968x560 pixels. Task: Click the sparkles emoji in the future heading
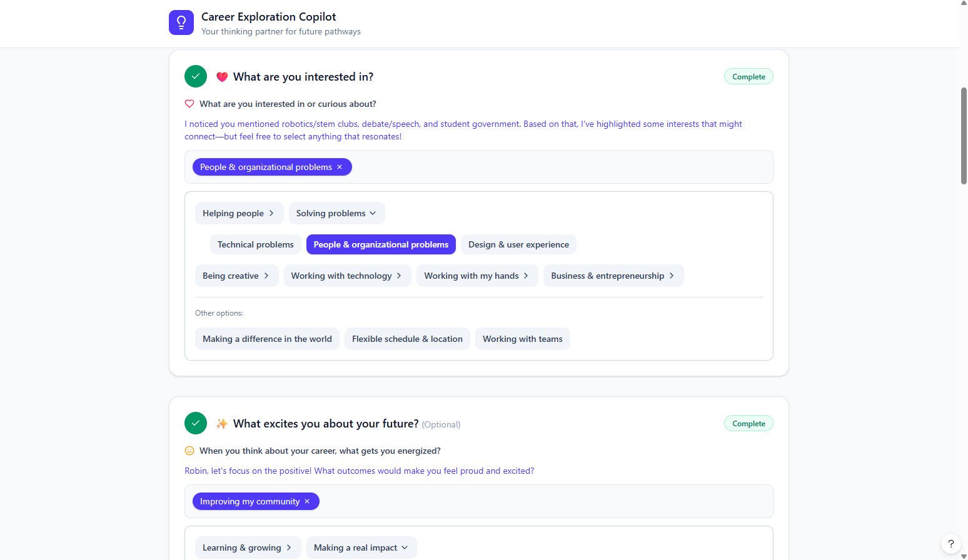click(222, 424)
